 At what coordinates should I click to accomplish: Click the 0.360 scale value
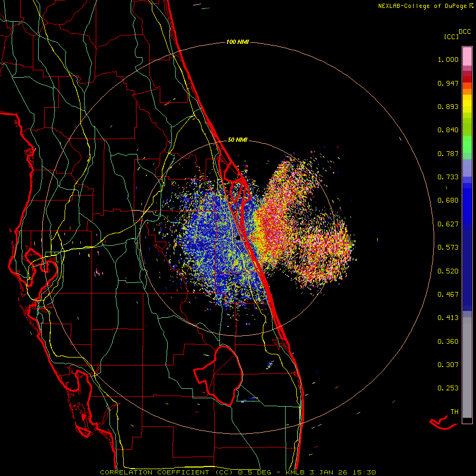448,341
